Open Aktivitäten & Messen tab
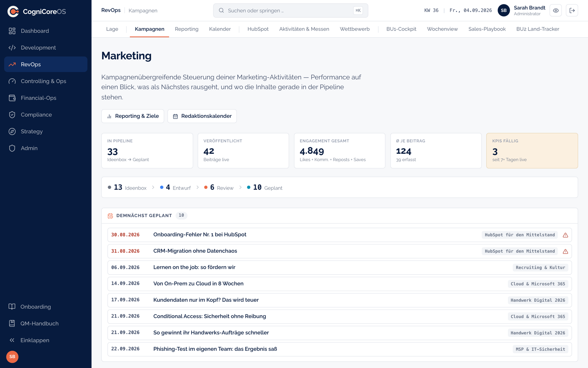Viewport: 588px width, 368px height. tap(304, 29)
